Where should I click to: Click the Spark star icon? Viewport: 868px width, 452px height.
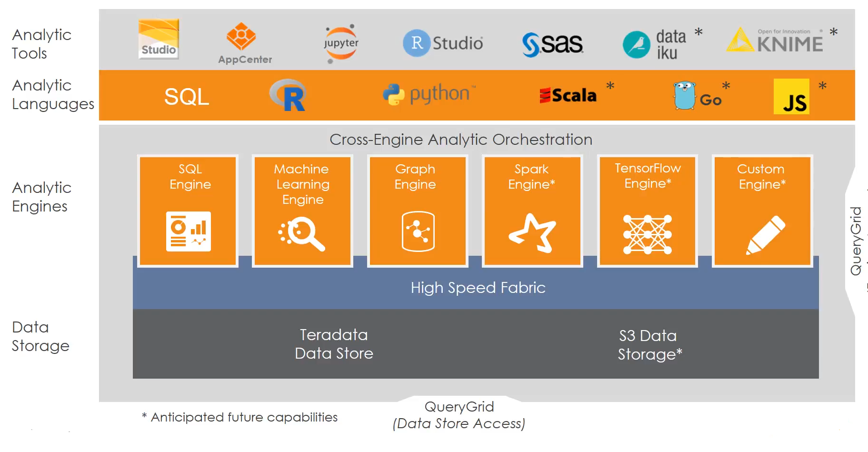pyautogui.click(x=533, y=233)
